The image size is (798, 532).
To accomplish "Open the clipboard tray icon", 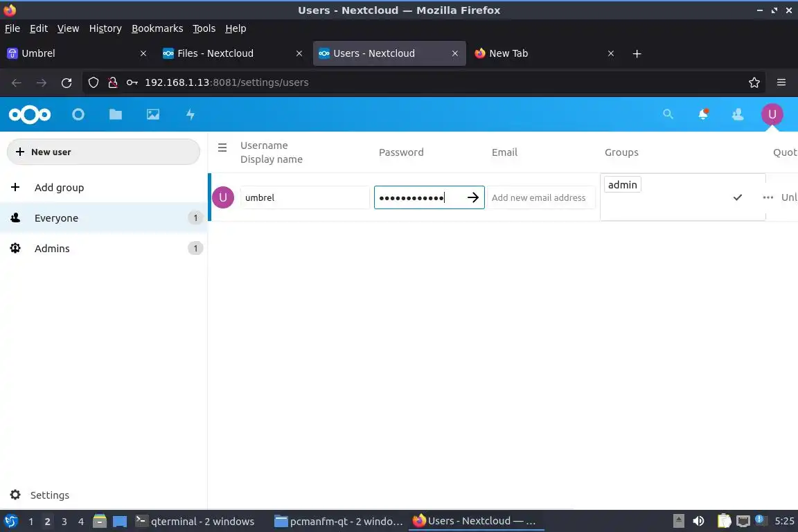I will click(x=724, y=521).
